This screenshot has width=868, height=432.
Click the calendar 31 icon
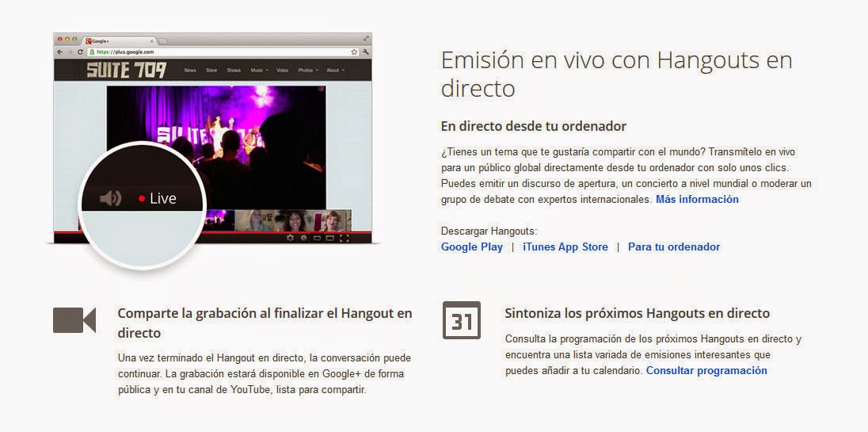click(x=462, y=320)
